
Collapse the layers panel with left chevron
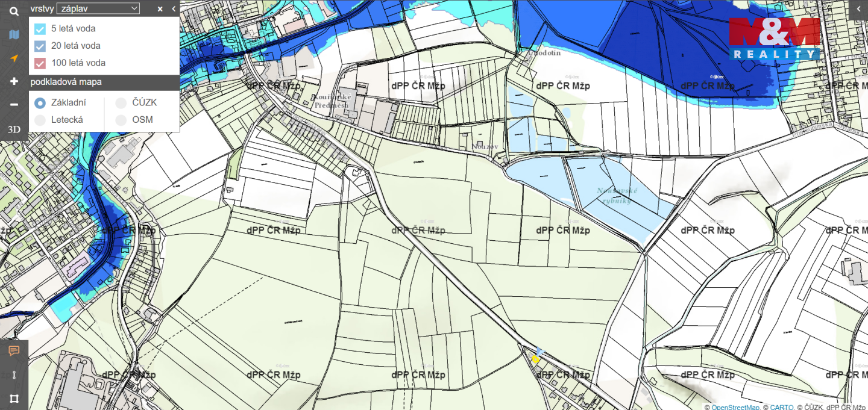click(x=174, y=9)
